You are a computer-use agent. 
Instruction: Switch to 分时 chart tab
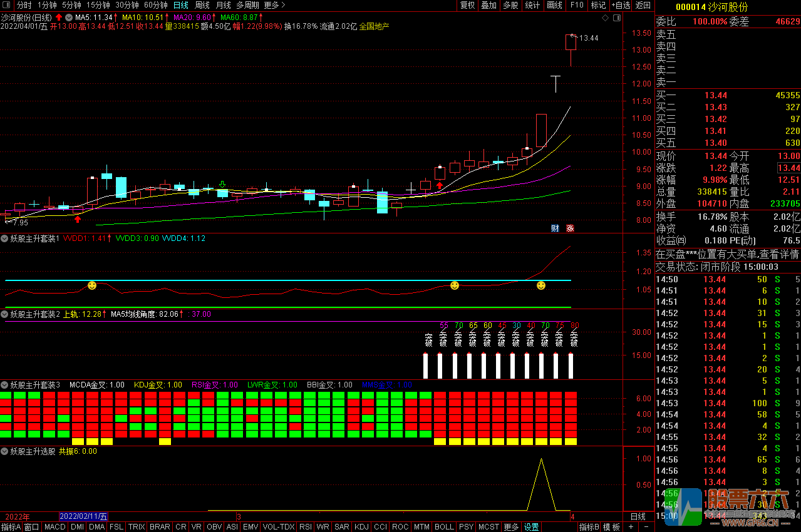[24, 5]
